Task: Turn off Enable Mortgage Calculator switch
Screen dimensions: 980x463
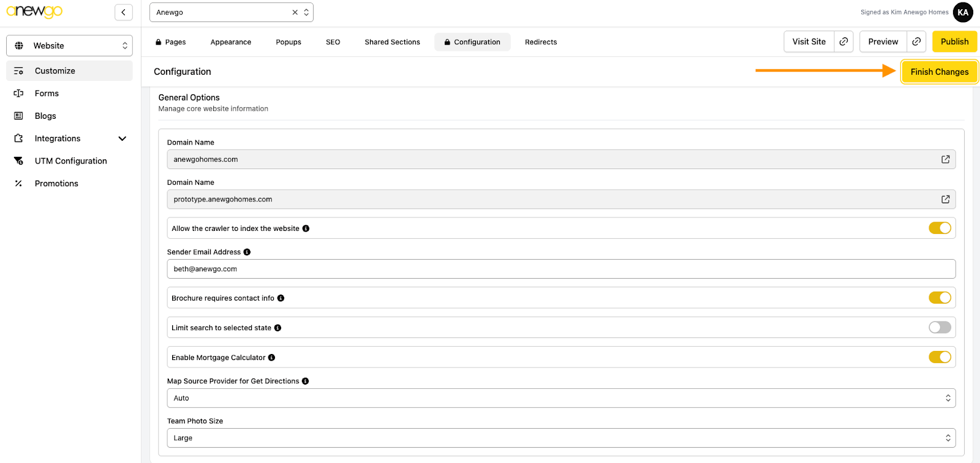Action: [940, 357]
